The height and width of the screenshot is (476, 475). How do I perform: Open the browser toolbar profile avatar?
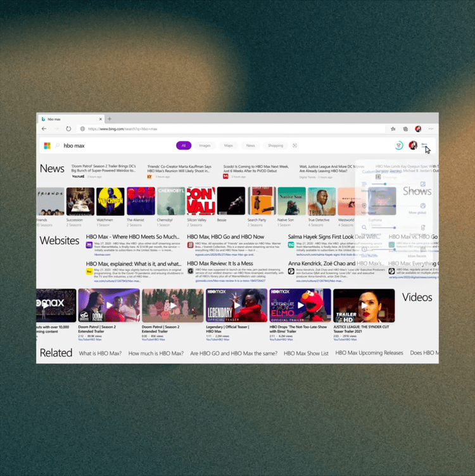point(418,128)
